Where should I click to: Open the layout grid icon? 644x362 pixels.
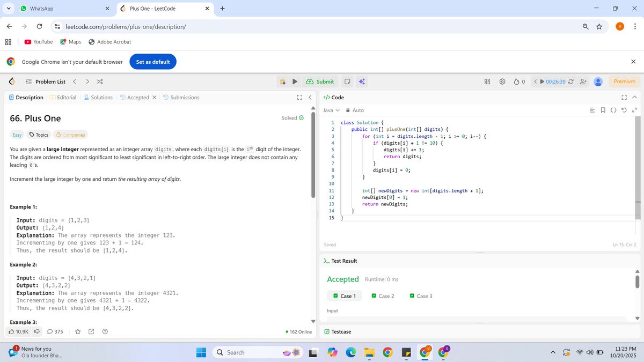[x=487, y=82]
